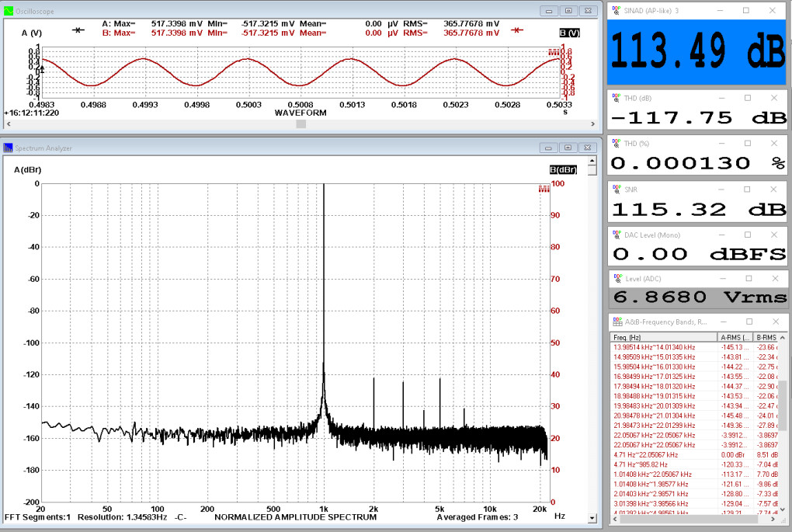Screen dimensions: 792x532
Task: Select row 16.98499 kHz~17.01325 kHz
Action: [x=694, y=377]
